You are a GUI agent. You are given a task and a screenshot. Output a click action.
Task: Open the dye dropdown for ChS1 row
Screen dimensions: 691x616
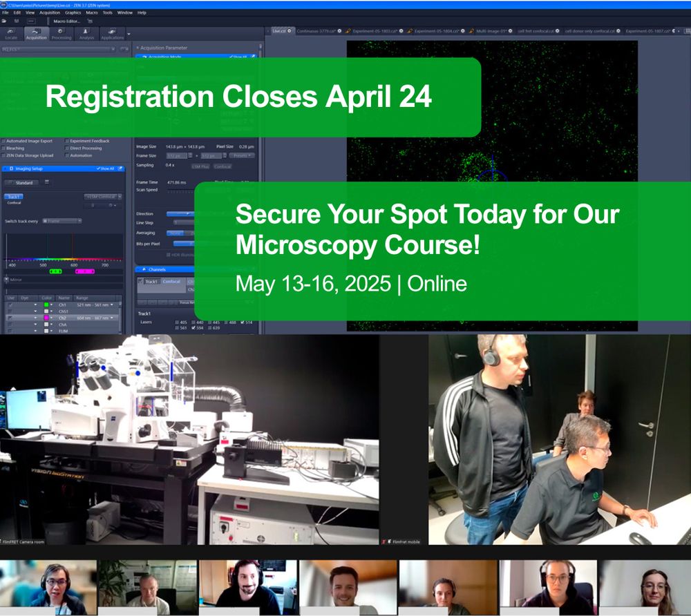(x=35, y=311)
